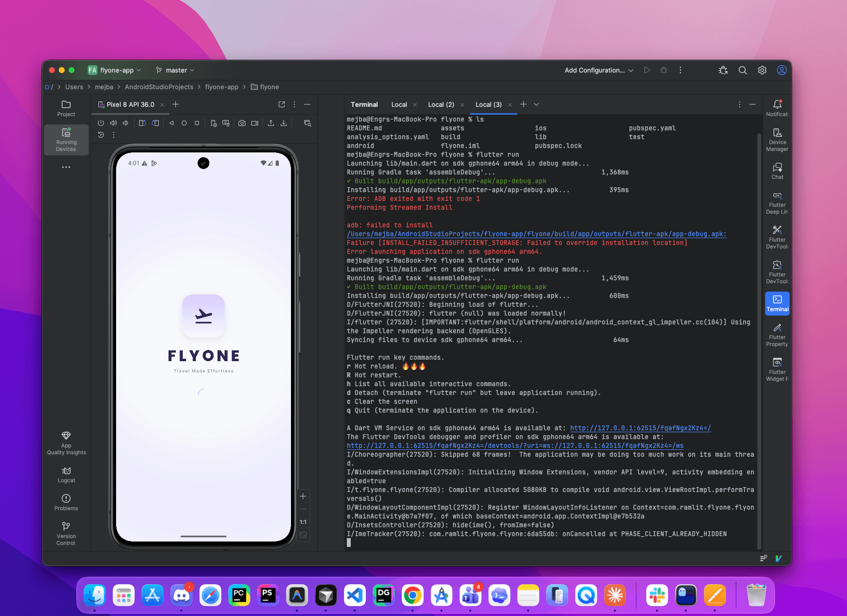
Task: Tap the emulator Back triangle button
Action: 171,123
